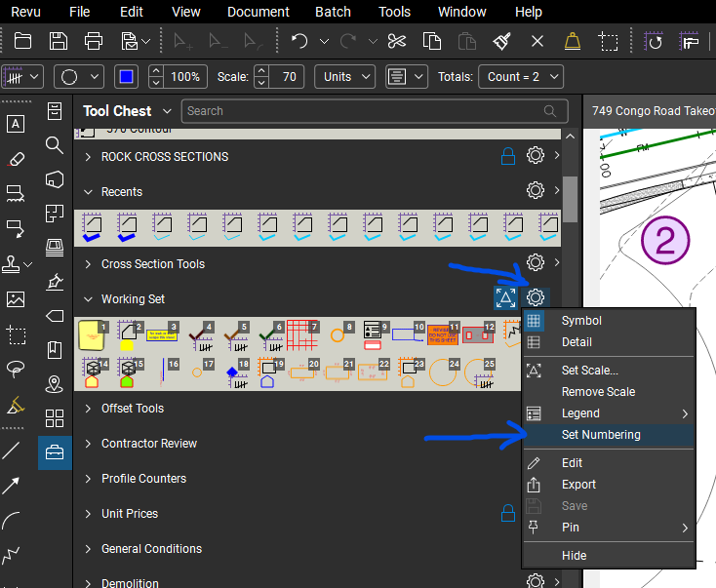Click the blue fill color swatch

pos(126,77)
